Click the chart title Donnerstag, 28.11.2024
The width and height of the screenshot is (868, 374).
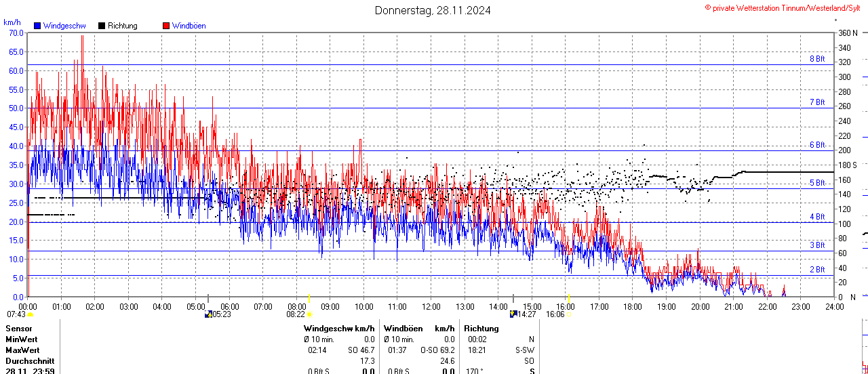(433, 10)
